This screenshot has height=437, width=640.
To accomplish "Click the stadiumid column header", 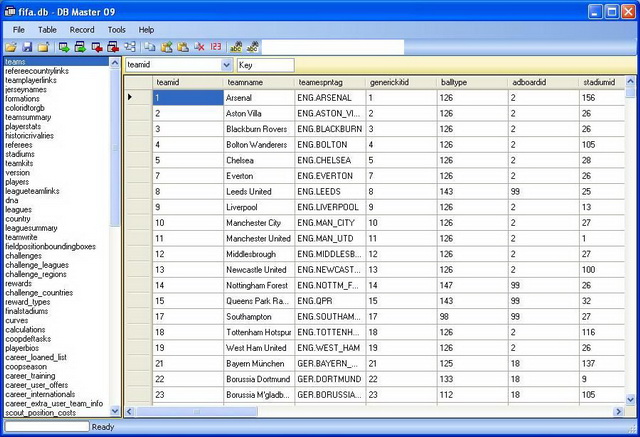I will point(602,82).
